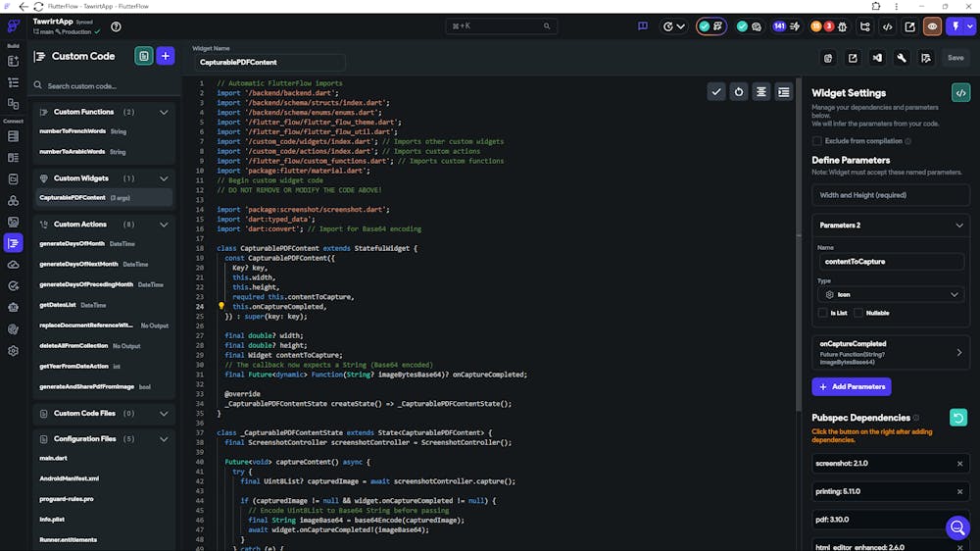Collapse the Custom Actions section
Viewport: 980px width, 551px height.
(x=164, y=225)
